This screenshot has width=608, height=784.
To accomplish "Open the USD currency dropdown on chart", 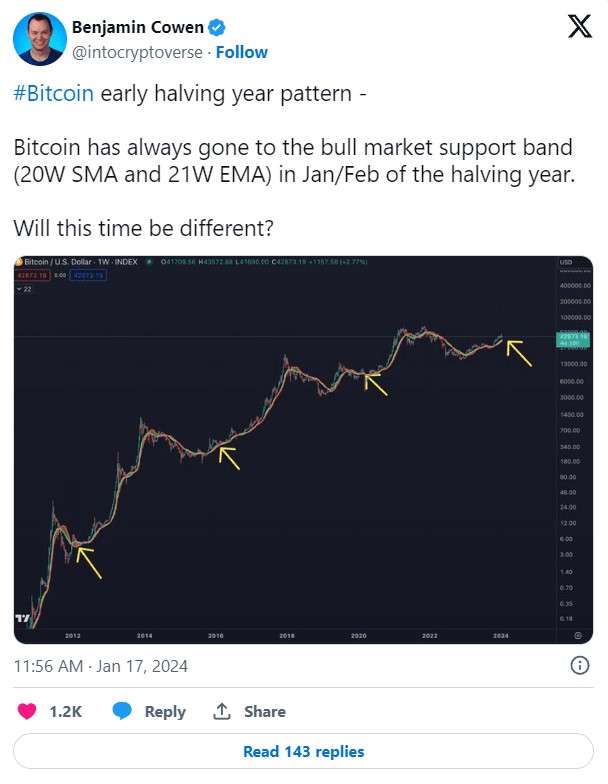I will (x=566, y=262).
